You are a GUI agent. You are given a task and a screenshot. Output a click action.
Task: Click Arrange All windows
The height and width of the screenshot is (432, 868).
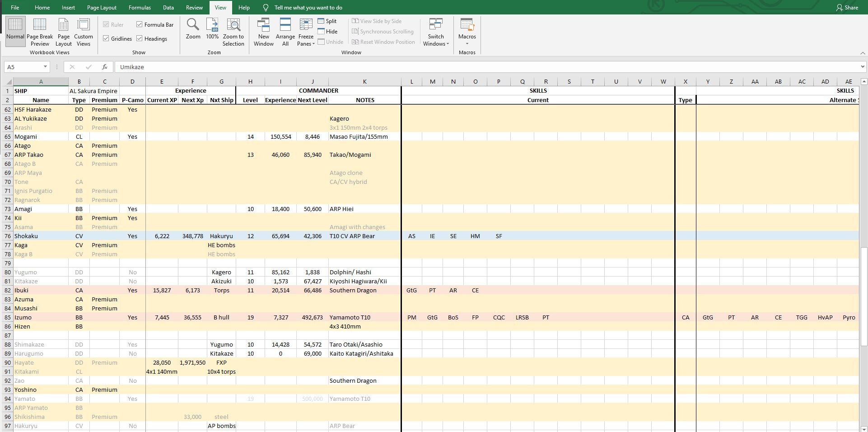click(x=285, y=32)
